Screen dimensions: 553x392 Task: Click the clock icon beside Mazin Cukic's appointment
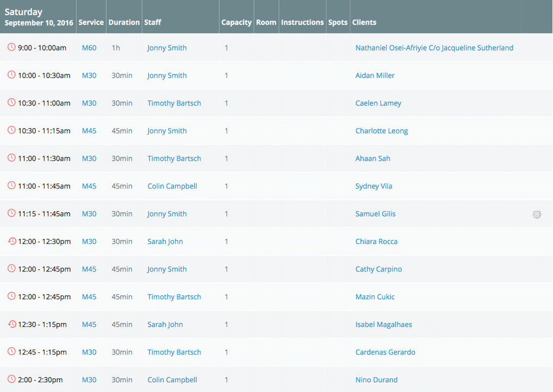pos(11,296)
